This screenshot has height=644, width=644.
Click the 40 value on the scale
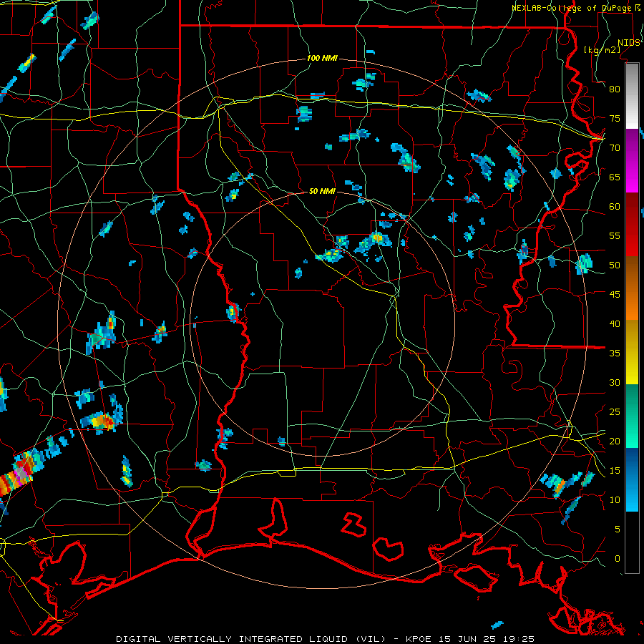click(x=615, y=323)
